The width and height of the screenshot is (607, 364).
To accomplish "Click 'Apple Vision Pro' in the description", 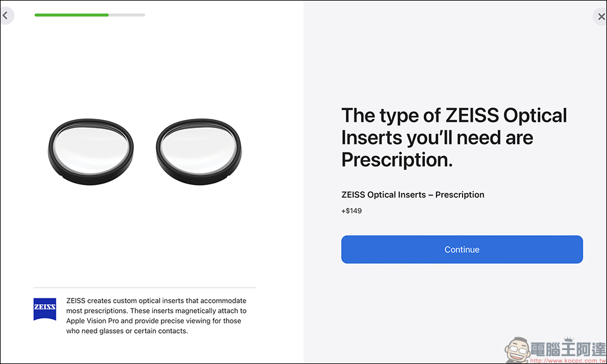I will [92, 321].
